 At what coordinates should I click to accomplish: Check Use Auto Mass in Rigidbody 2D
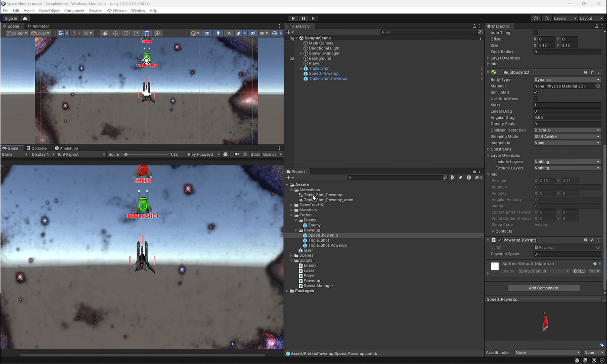(535, 99)
